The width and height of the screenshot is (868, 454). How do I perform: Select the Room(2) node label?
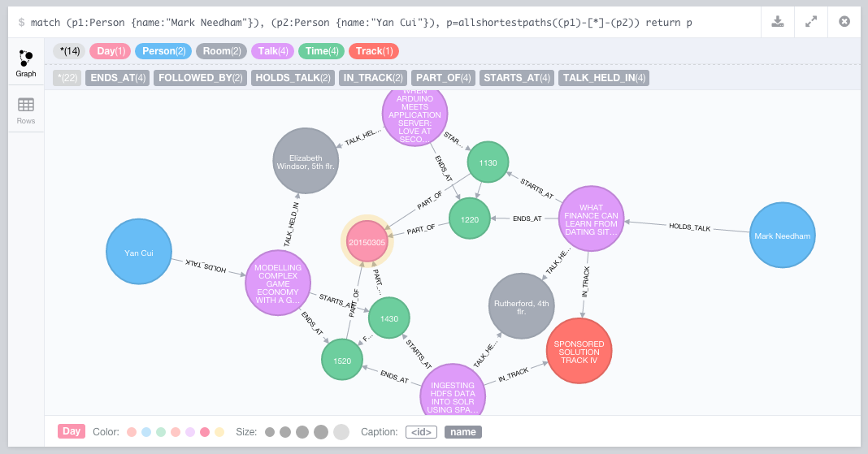tap(221, 51)
